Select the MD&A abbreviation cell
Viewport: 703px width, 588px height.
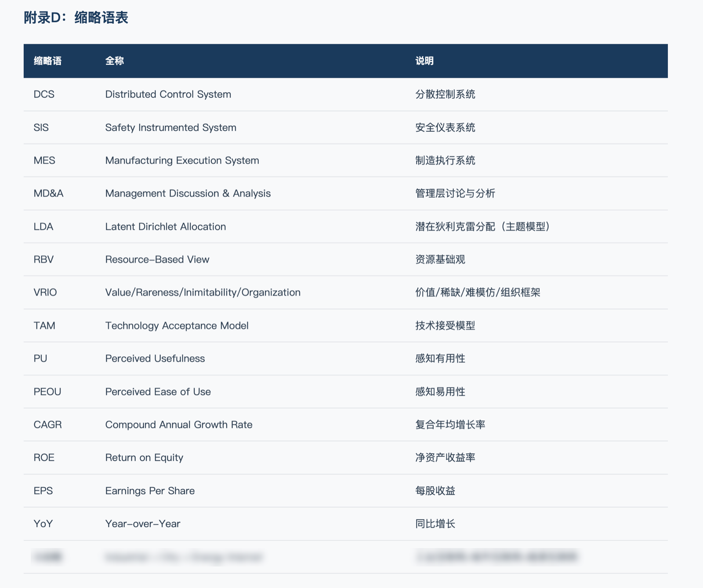49,193
